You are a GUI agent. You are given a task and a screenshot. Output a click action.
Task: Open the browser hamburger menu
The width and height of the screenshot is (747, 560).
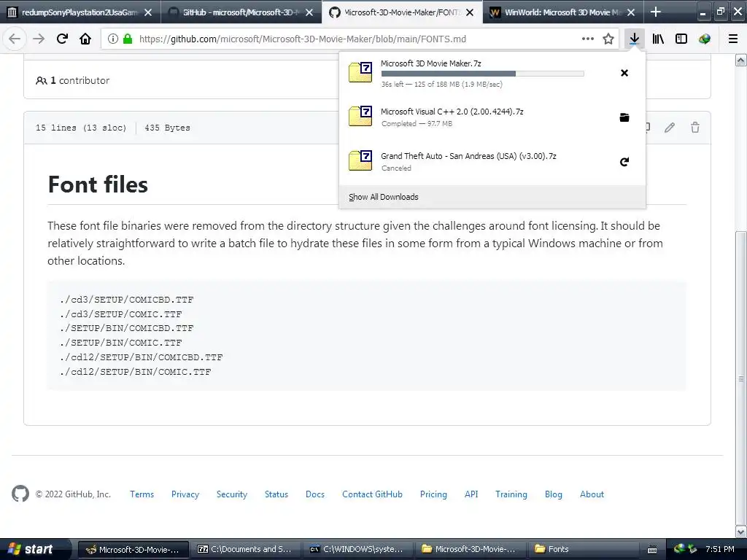point(733,39)
